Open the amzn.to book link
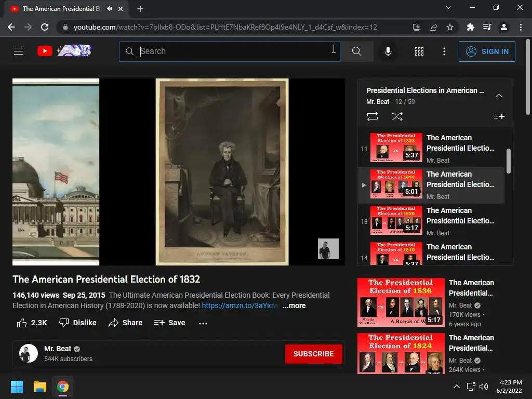532x399 pixels. click(x=240, y=305)
